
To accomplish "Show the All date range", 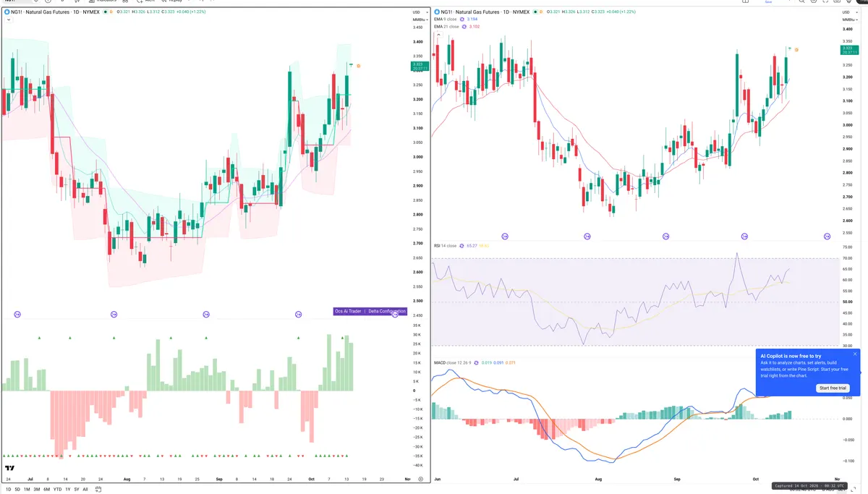I will (x=85, y=490).
